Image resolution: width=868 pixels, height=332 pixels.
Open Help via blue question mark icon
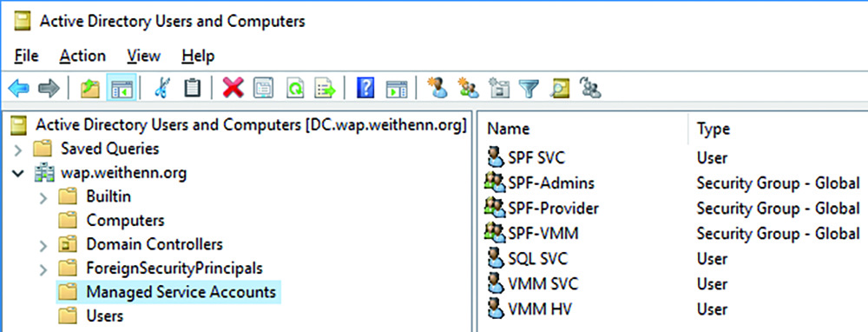point(366,88)
